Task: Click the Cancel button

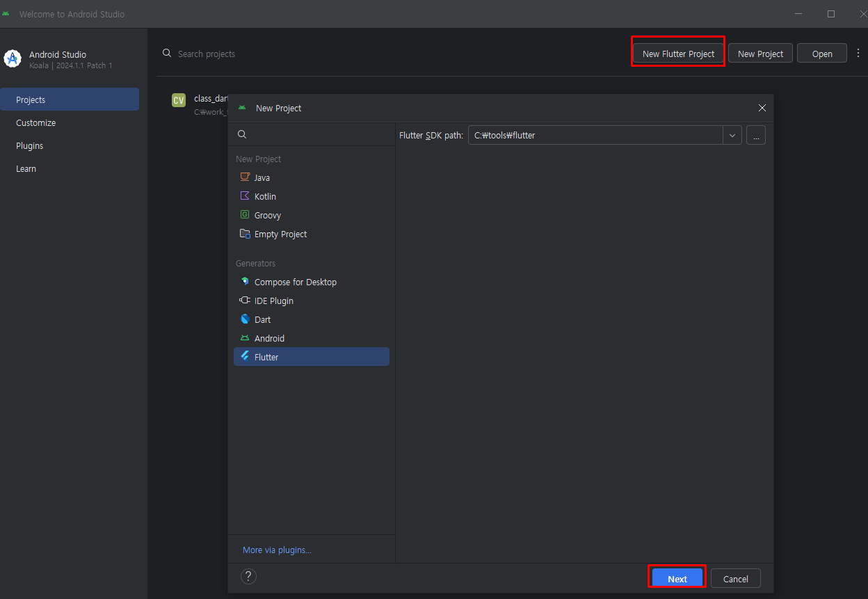Action: click(735, 578)
